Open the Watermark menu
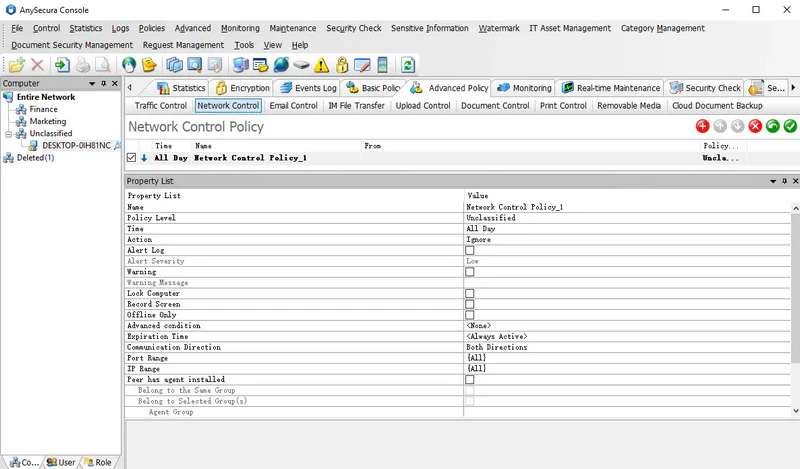This screenshot has width=800, height=469. 498,28
